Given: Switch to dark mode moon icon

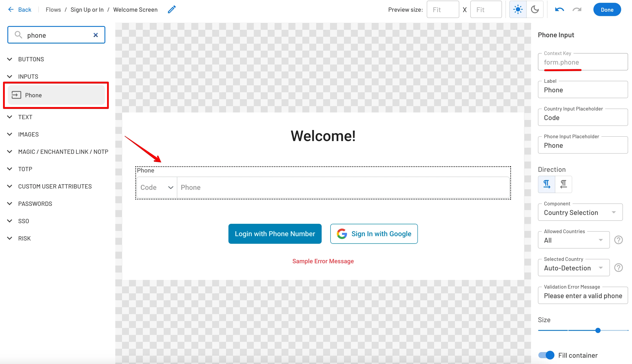Looking at the screenshot, I should tap(534, 10).
